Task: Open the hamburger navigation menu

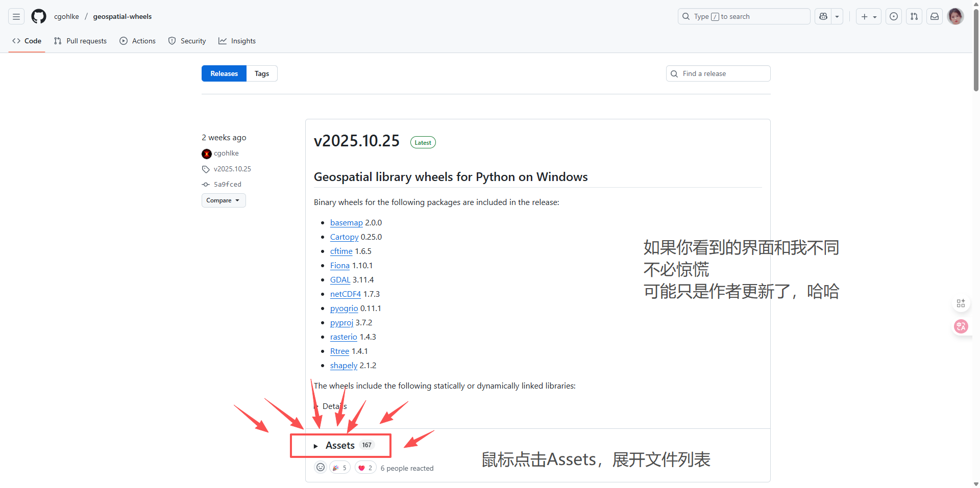Action: pos(16,16)
